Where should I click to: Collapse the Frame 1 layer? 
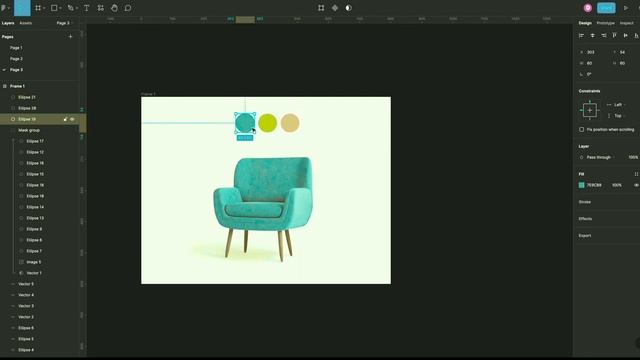tap(4, 86)
